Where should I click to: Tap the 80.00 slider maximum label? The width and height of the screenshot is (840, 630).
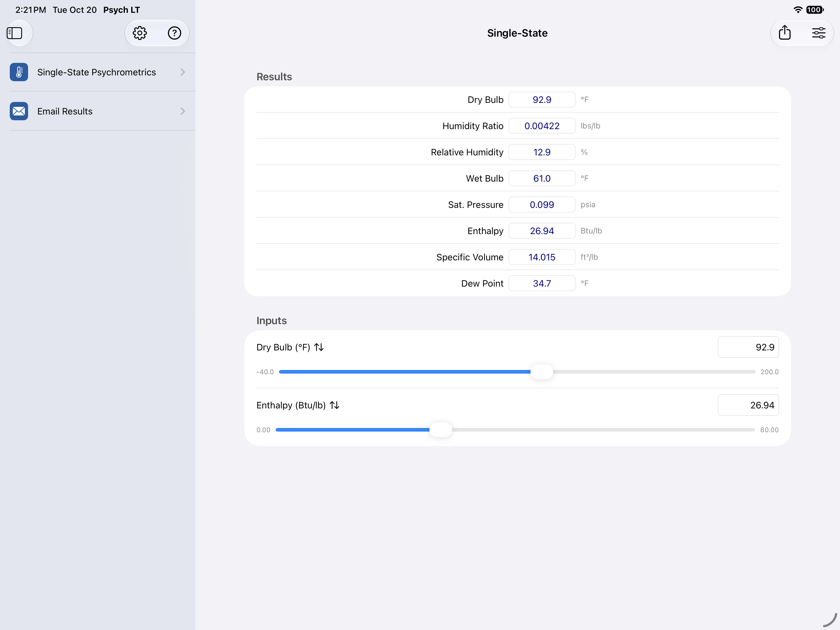coord(769,430)
